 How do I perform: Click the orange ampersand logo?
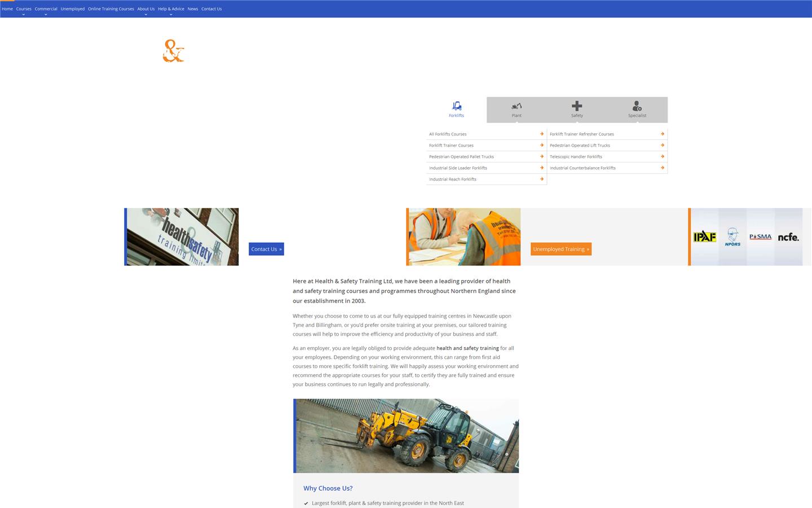click(x=173, y=51)
